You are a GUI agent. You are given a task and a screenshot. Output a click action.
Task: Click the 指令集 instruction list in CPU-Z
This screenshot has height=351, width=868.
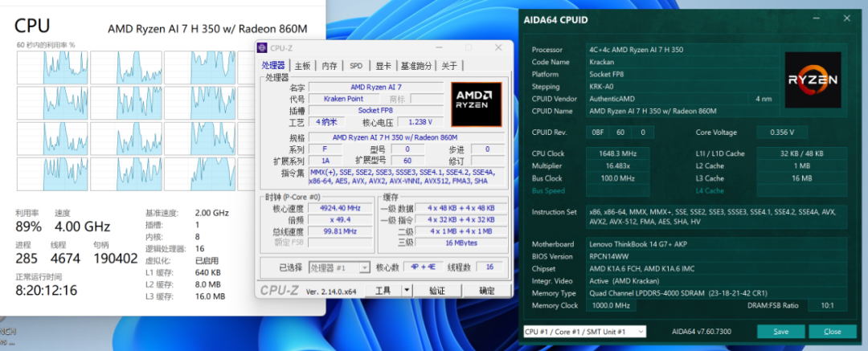click(x=407, y=177)
